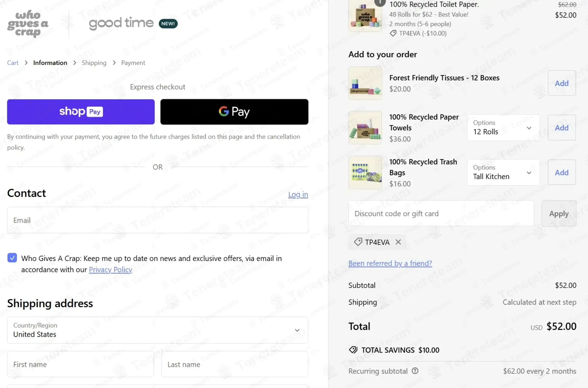Click the Forest Friendly Tissues thumbnail

click(x=365, y=83)
